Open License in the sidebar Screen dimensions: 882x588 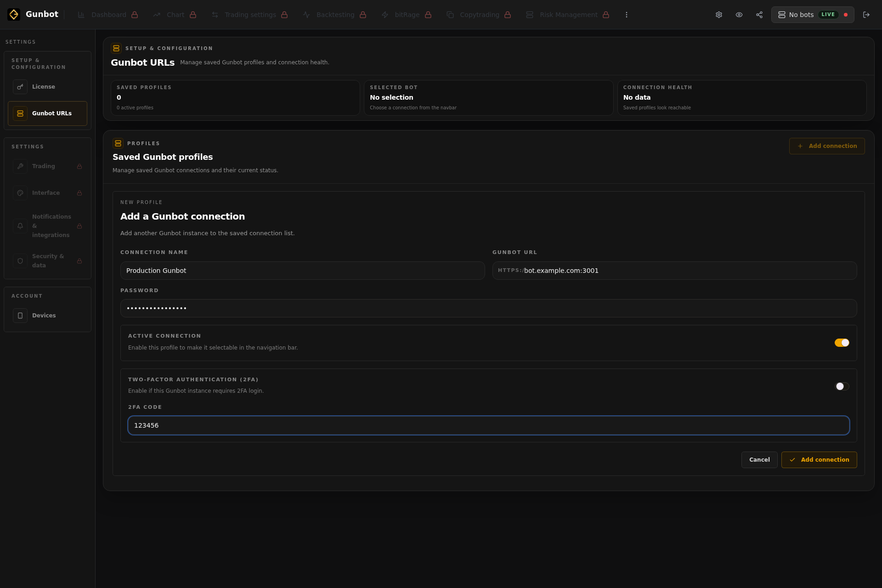[x=47, y=87]
